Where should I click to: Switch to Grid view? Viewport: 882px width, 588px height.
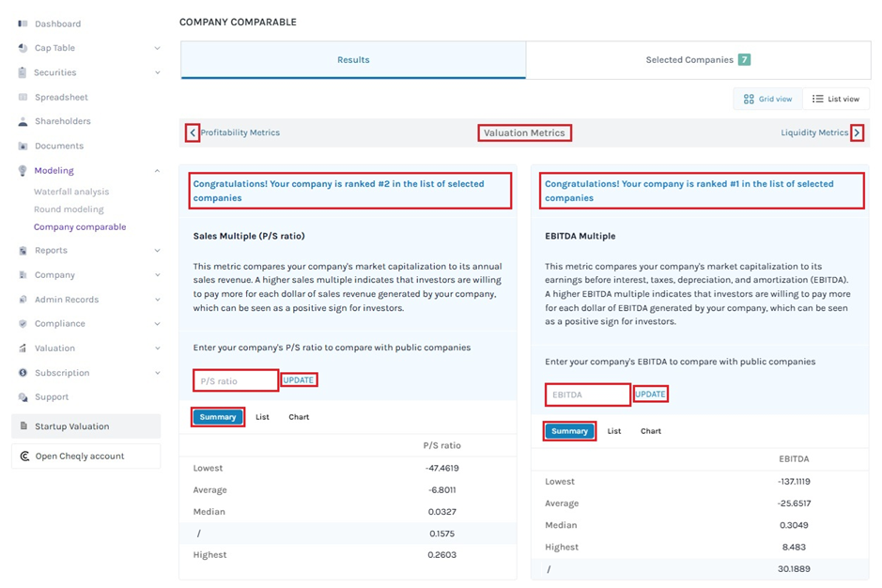(x=766, y=99)
